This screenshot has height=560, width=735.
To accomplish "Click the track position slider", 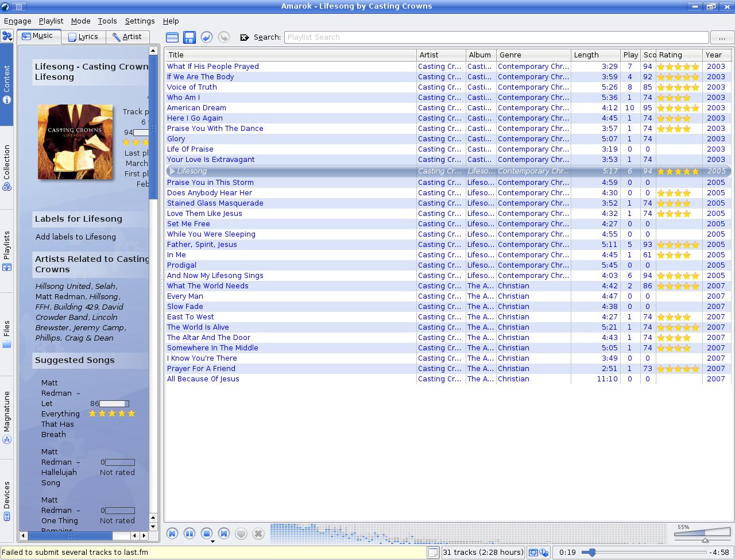I will click(643, 553).
